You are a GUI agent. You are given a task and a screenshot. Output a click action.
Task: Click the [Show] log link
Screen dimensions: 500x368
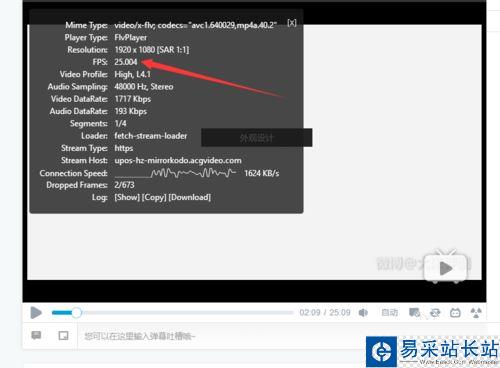tap(127, 197)
